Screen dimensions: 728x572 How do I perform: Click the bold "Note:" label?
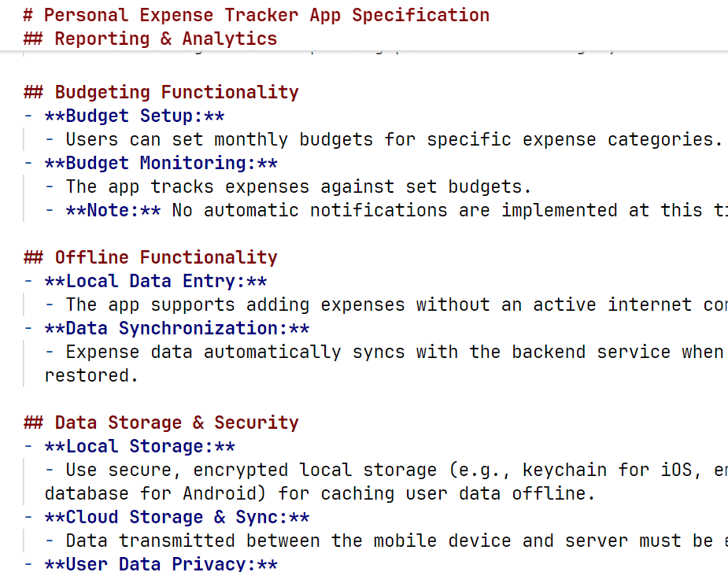[113, 210]
